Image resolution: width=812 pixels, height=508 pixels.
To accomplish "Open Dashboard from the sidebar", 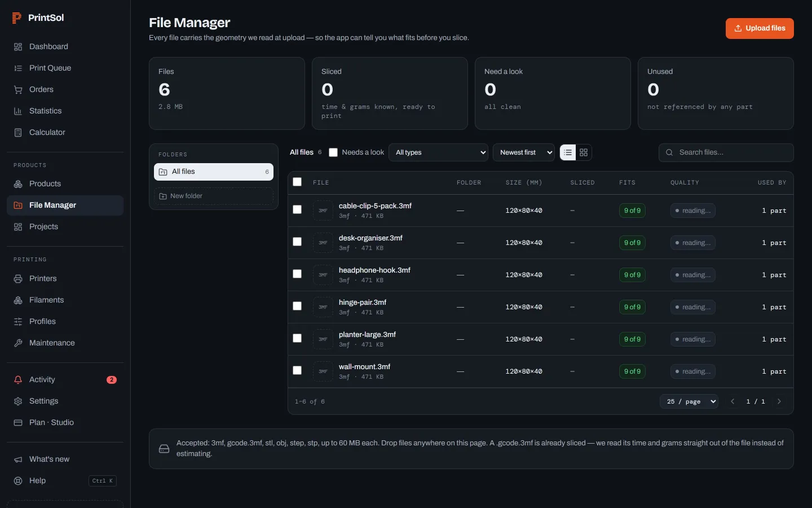I will coord(65,46).
